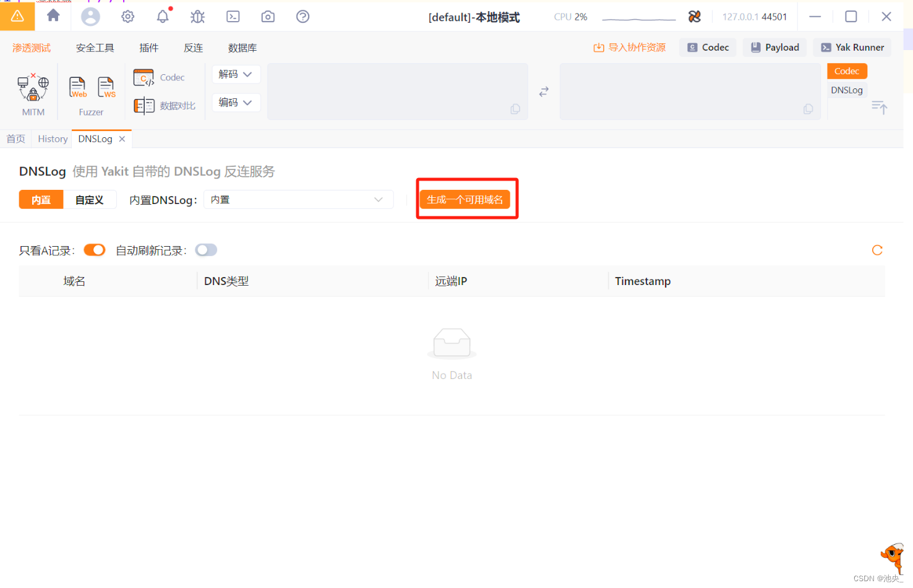Open the Codec tool in ribbon

click(x=159, y=77)
